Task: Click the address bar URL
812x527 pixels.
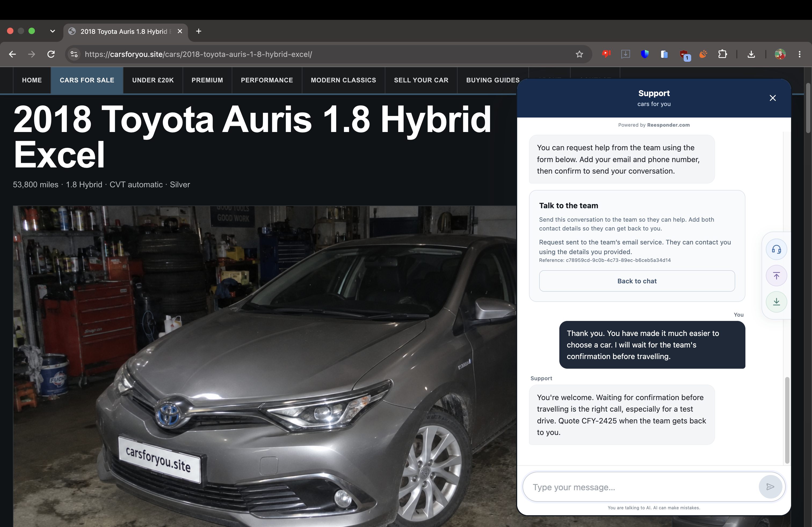Action: coord(198,54)
